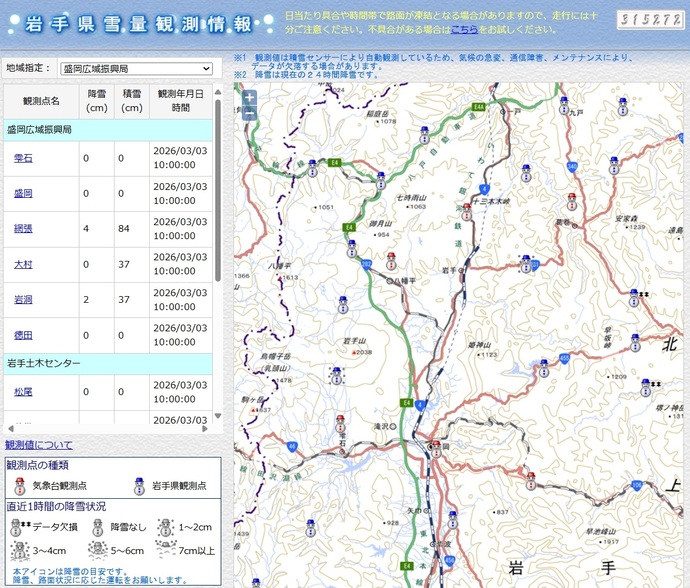Open the 松尾 observation point link
Screen dimensions: 690x588
[23, 392]
